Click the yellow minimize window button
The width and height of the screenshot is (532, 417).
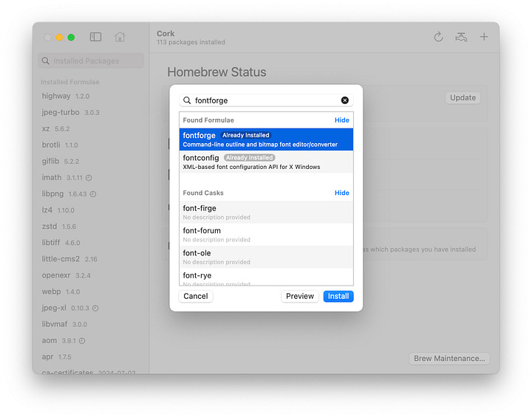click(x=59, y=38)
